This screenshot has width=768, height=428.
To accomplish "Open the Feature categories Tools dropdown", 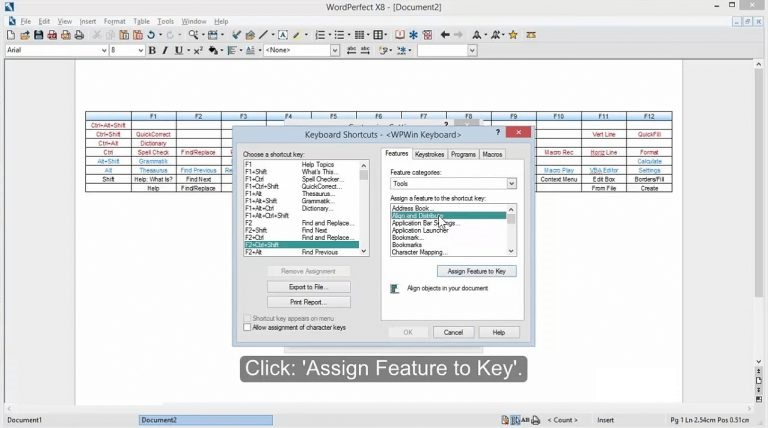I will point(511,184).
